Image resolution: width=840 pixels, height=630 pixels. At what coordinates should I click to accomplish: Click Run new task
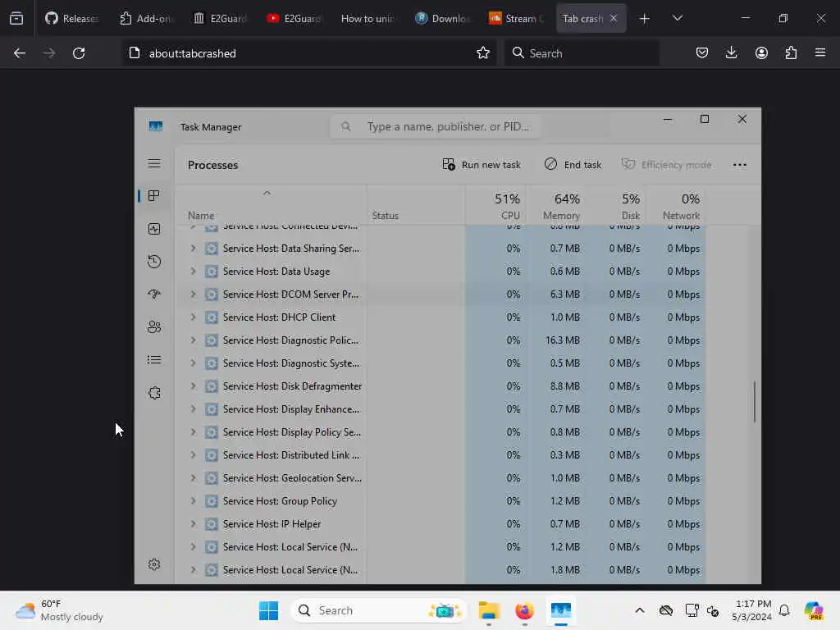[481, 164]
